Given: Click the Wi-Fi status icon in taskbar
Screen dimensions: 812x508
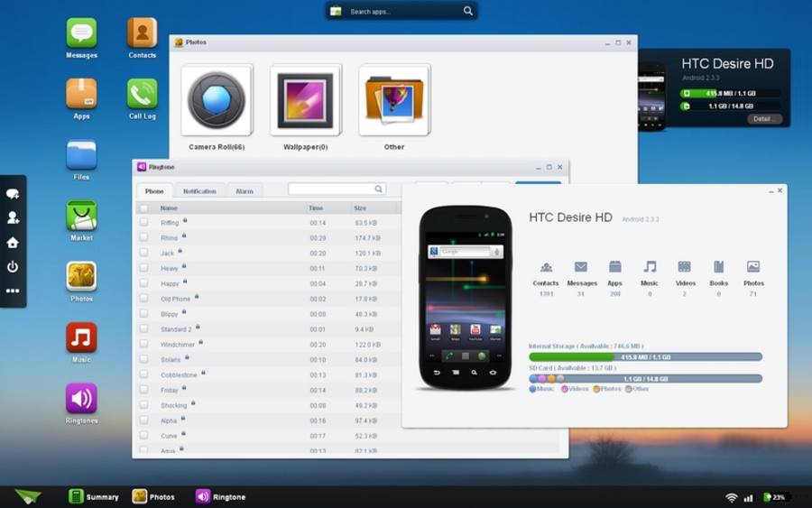Looking at the screenshot, I should coord(731,498).
